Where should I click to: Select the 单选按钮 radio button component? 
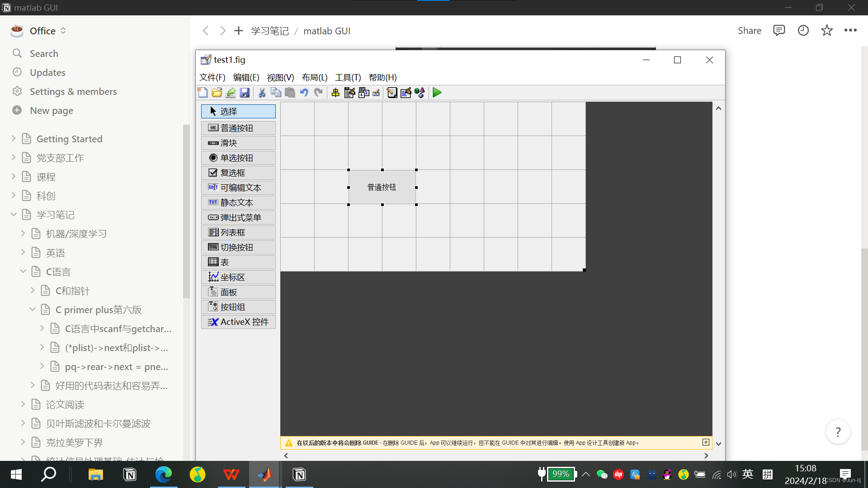238,158
